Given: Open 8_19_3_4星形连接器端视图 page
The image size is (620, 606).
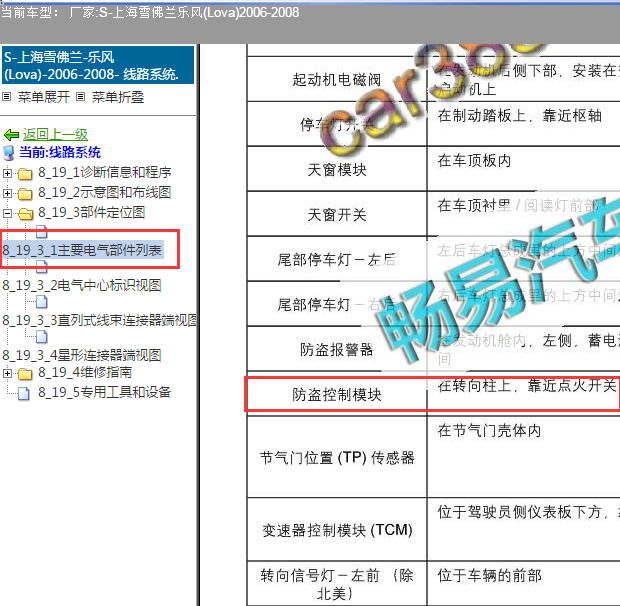Looking at the screenshot, I should click(82, 356).
